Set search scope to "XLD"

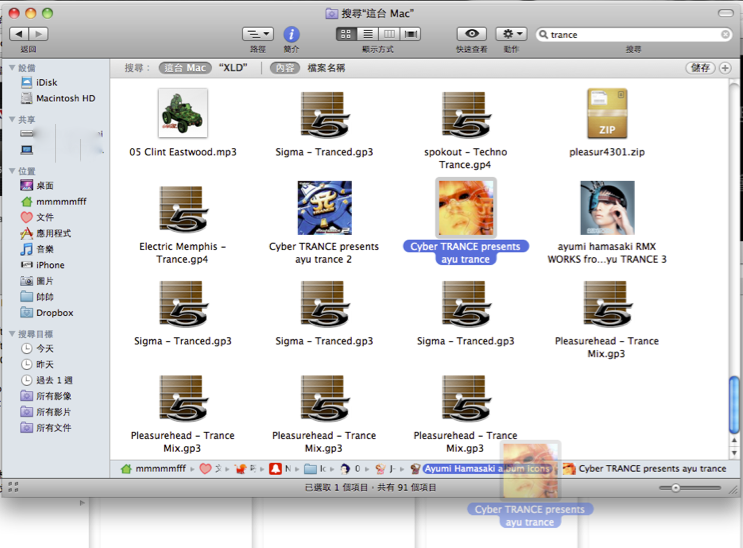[x=233, y=68]
